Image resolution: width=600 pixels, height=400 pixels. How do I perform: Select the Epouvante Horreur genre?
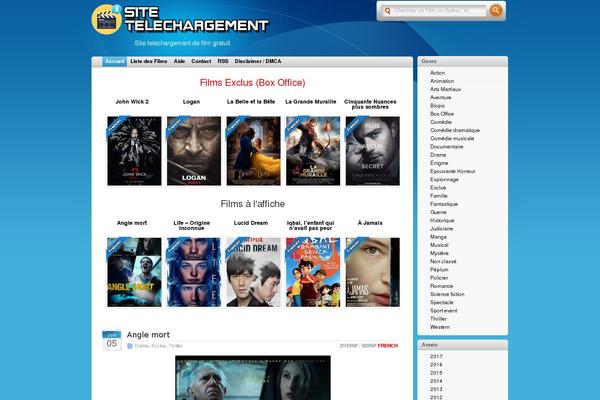click(453, 171)
